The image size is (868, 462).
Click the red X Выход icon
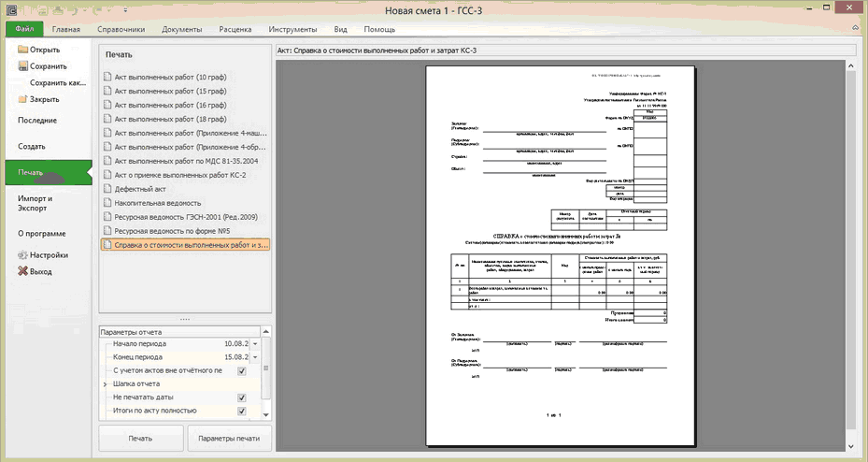22,271
